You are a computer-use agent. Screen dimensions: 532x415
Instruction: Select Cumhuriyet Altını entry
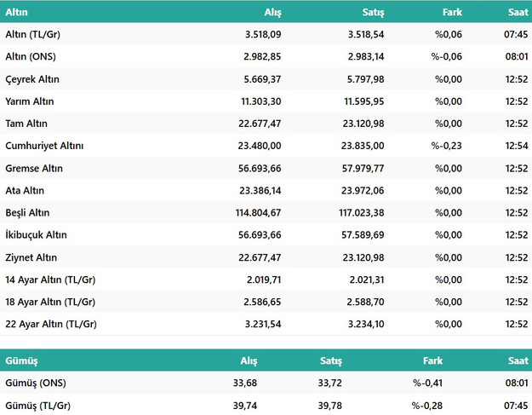coord(44,146)
